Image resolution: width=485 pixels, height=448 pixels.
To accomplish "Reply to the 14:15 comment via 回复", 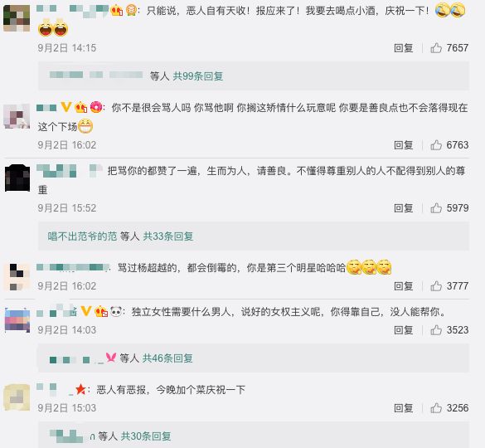I will (404, 48).
